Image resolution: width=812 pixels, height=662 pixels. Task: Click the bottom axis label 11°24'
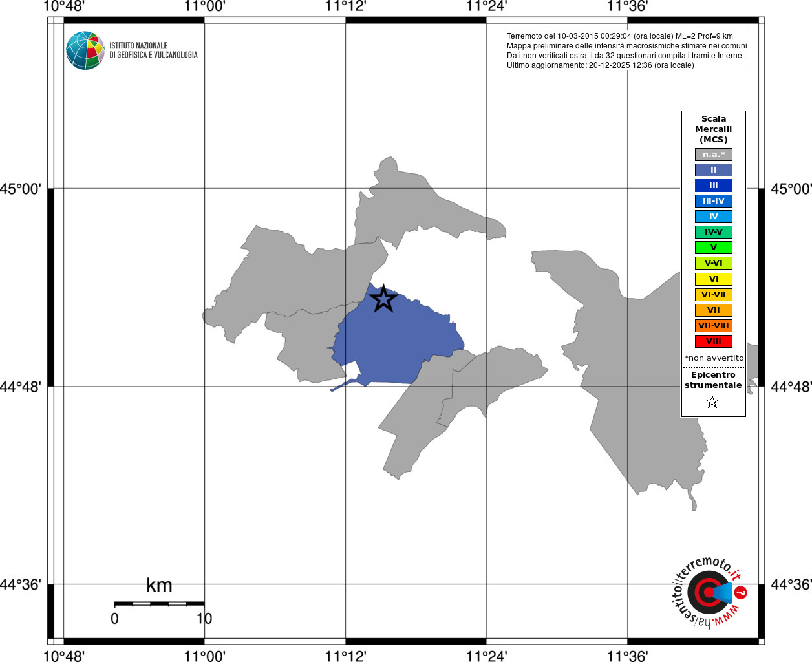[x=486, y=656]
